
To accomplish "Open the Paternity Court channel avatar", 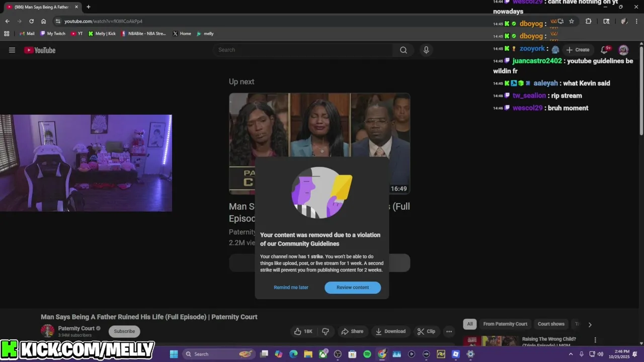I will [x=47, y=331].
